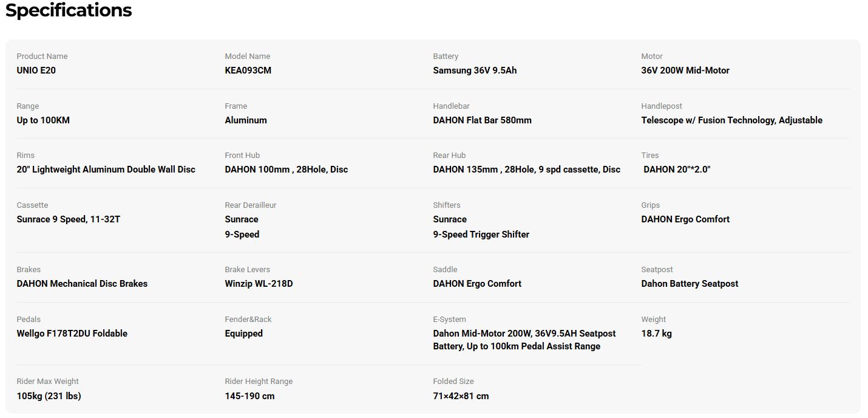
Task: Select the Up to 100KM range value
Action: pos(43,120)
